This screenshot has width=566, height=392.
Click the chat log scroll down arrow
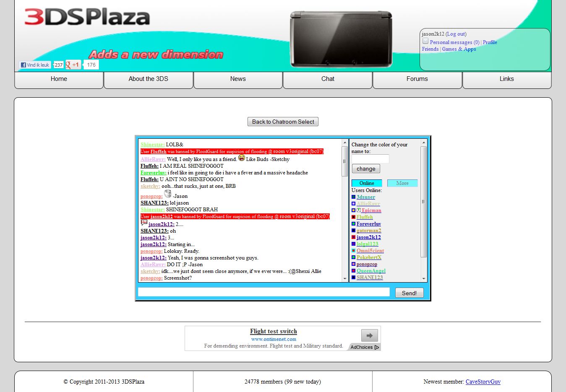click(345, 278)
